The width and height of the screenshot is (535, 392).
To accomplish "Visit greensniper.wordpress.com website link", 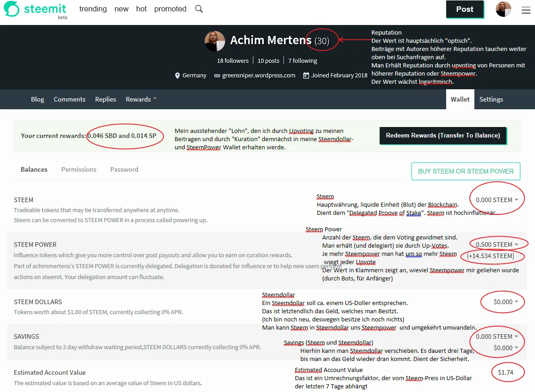I will [259, 75].
